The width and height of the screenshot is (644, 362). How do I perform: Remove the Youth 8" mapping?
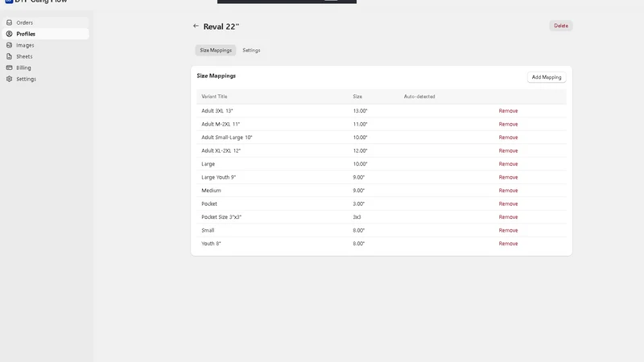[508, 244]
